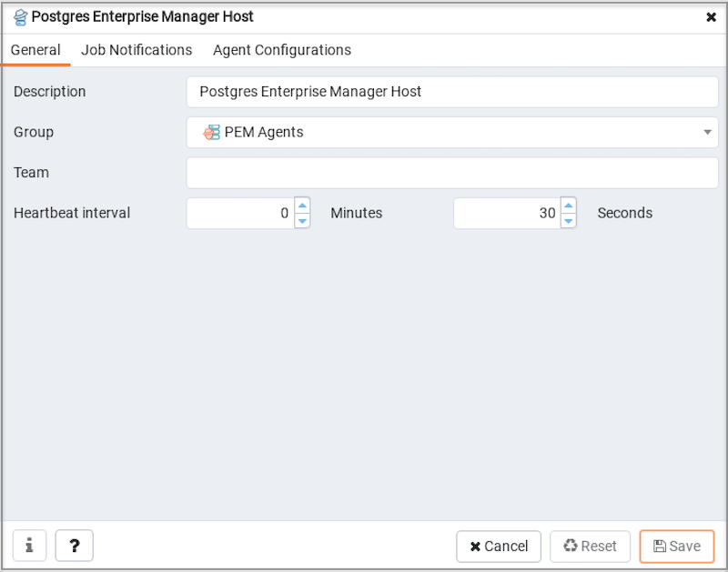728x572 pixels.
Task: Click the Heartbeat interval label
Action: click(72, 213)
